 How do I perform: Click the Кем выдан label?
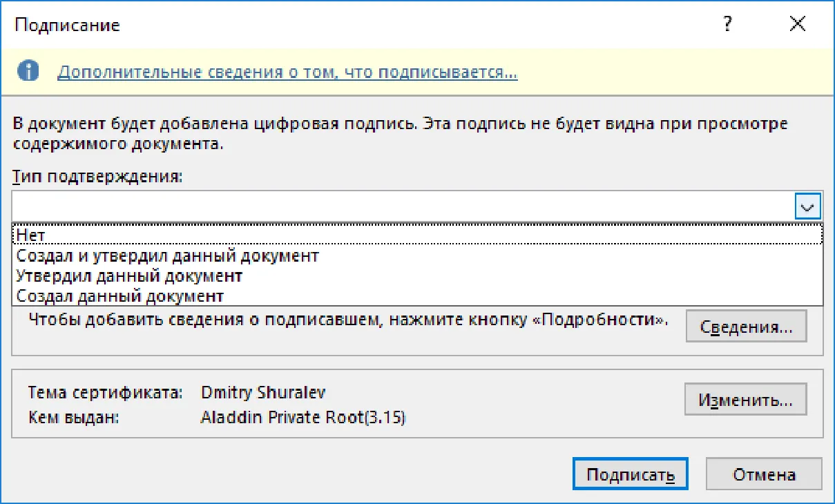point(74,417)
